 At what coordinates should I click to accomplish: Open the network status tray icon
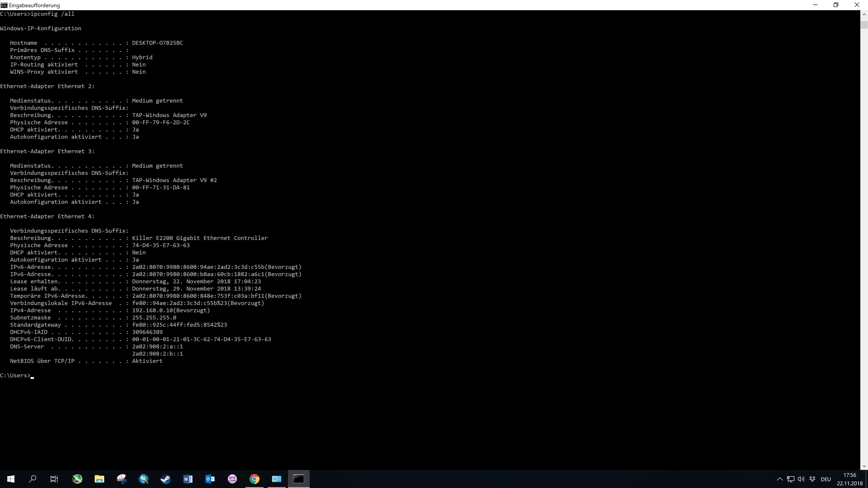[790, 479]
